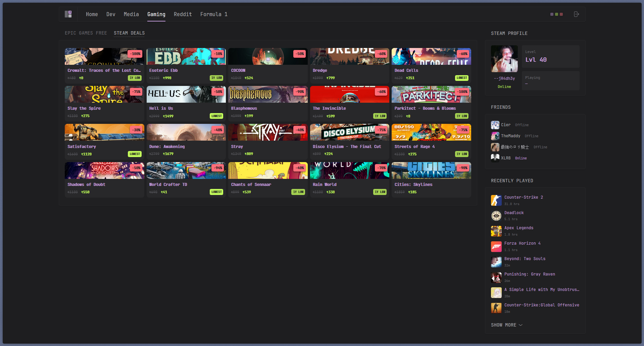The image size is (644, 346).
Task: Switch to the EPIC GAMES FREE tab
Action: pyautogui.click(x=86, y=33)
